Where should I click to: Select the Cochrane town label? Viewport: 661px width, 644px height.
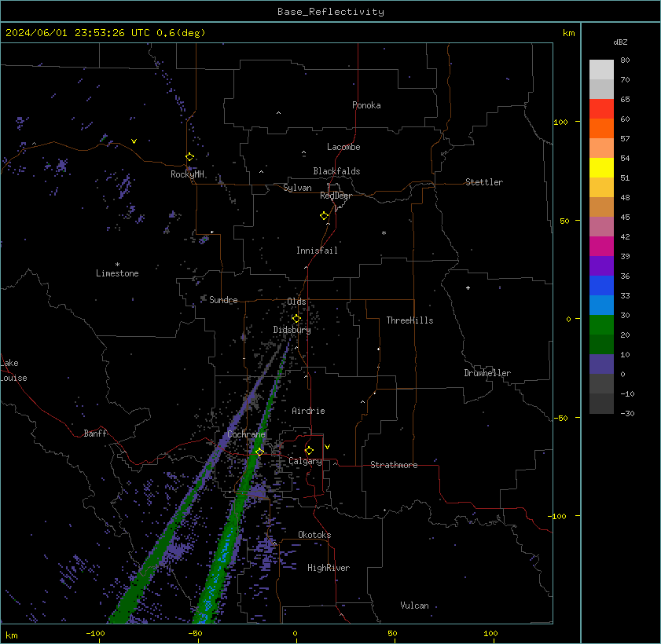[246, 434]
